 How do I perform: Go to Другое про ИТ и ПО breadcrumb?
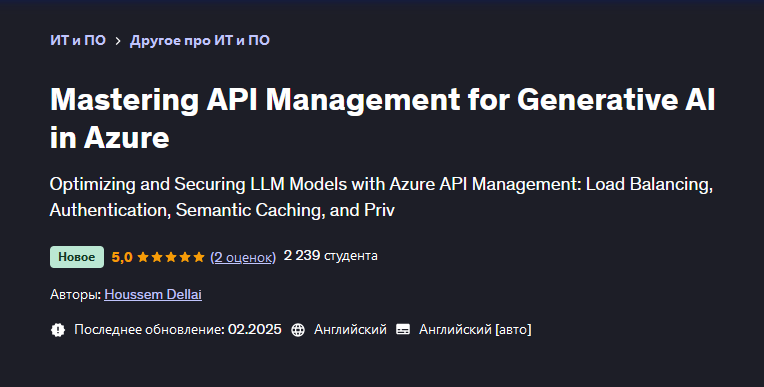click(x=200, y=40)
